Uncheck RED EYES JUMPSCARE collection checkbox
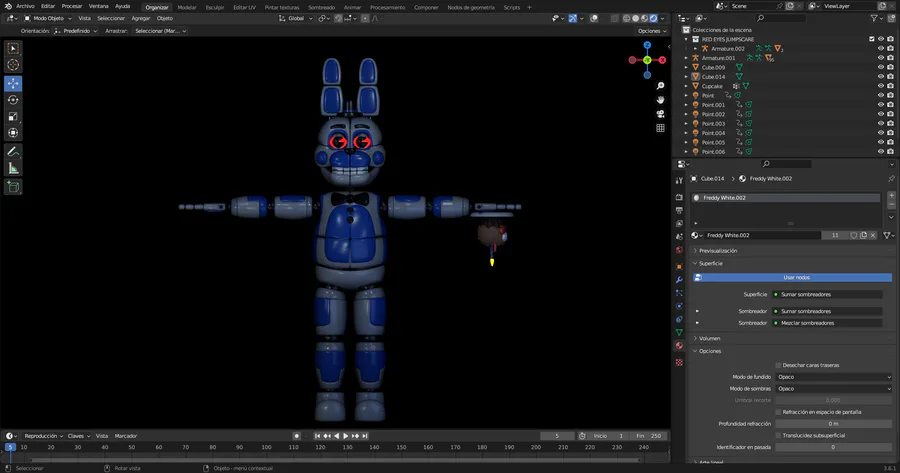 pyautogui.click(x=872, y=39)
